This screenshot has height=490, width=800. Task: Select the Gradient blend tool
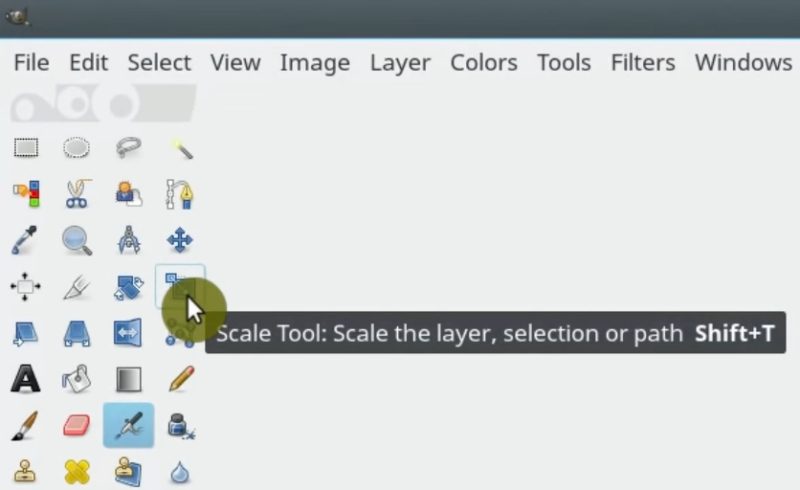pos(129,379)
